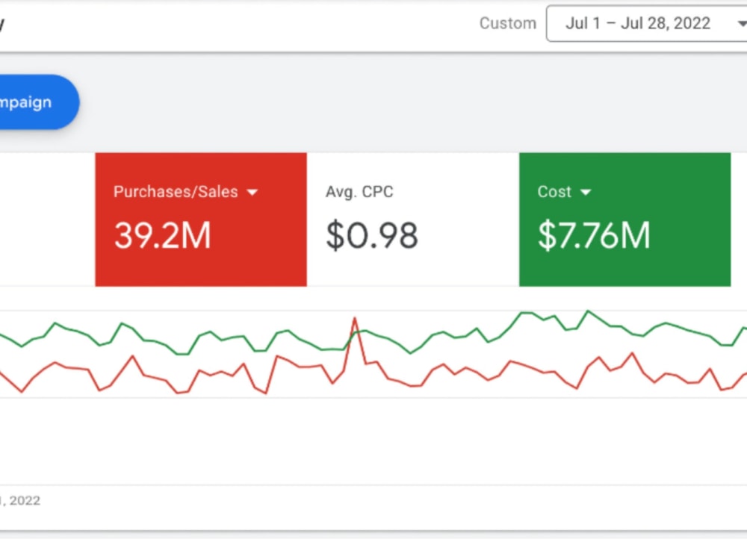Open the date range picker Jul 1 – Jul 28, 2022
The image size is (747, 560).
coord(646,23)
